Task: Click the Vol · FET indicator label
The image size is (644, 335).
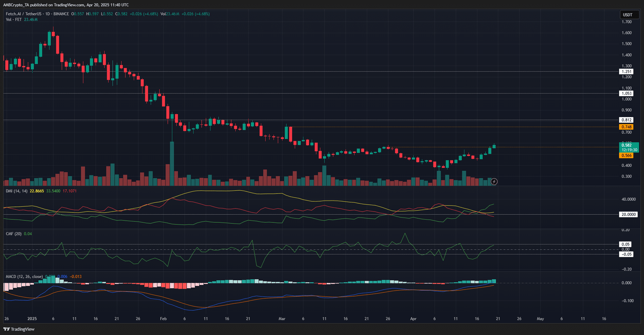Action: pyautogui.click(x=14, y=19)
